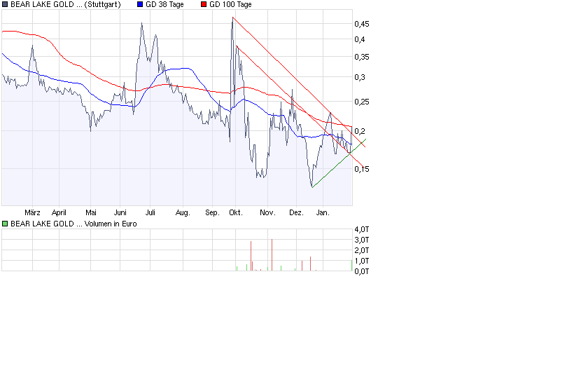
Task: Click the '1,0T' volume axis value
Action: (x=362, y=261)
